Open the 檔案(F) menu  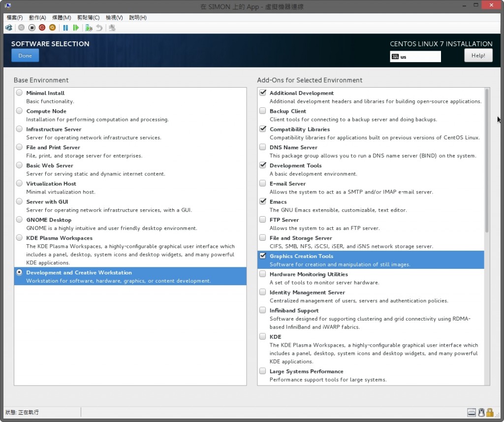click(x=14, y=17)
